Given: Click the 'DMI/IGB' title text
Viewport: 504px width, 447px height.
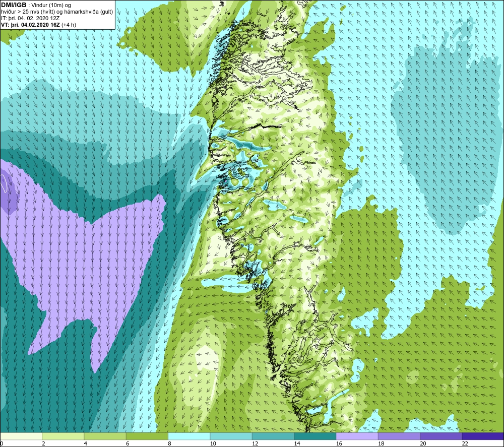Looking at the screenshot, I should 14,5.
